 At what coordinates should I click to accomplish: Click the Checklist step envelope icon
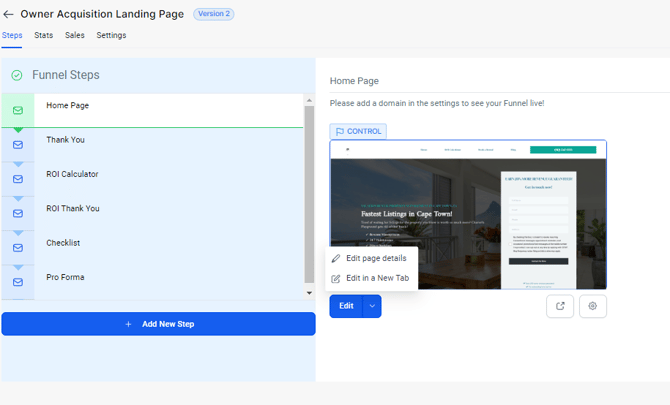[18, 248]
